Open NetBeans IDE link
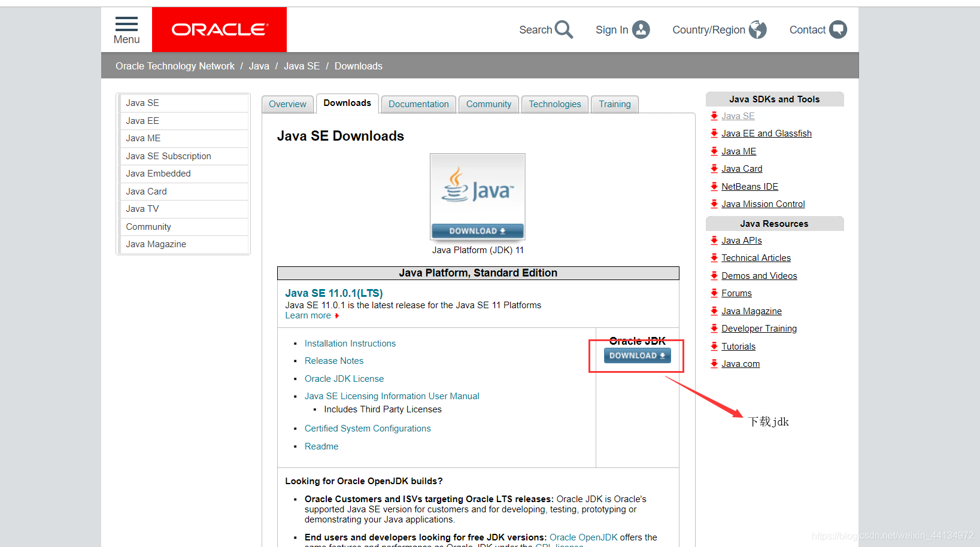This screenshot has width=980, height=547. point(750,187)
